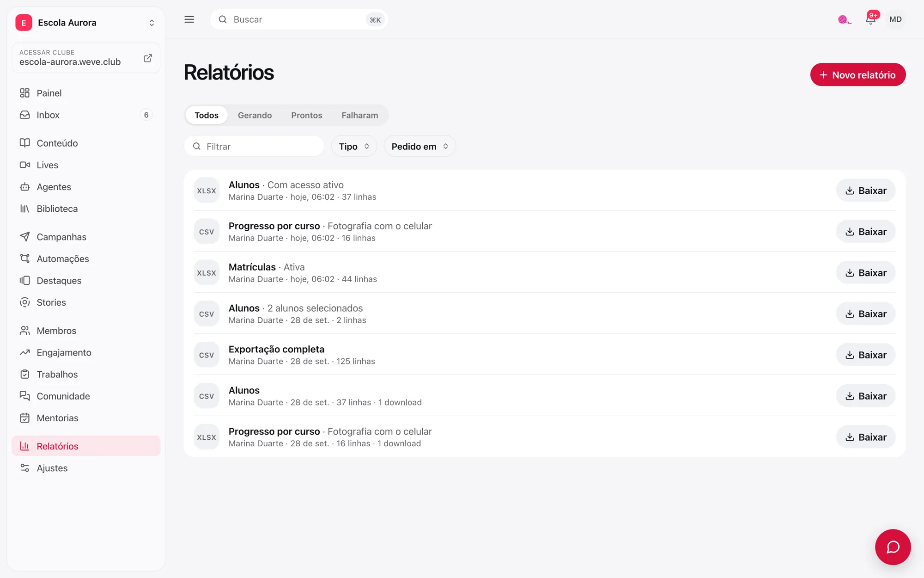Open Stories section
The height and width of the screenshot is (578, 924).
[x=86, y=302]
